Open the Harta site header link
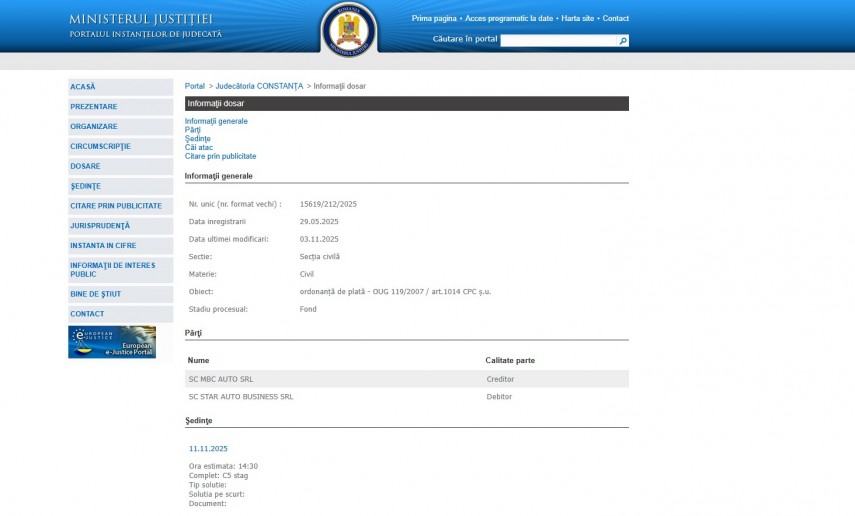Screen dimensions: 855x516 pyautogui.click(x=578, y=18)
